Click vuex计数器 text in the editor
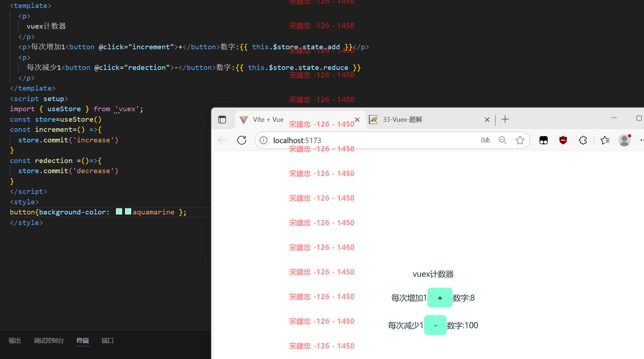Screen dimensions: 644x359 [x=46, y=26]
